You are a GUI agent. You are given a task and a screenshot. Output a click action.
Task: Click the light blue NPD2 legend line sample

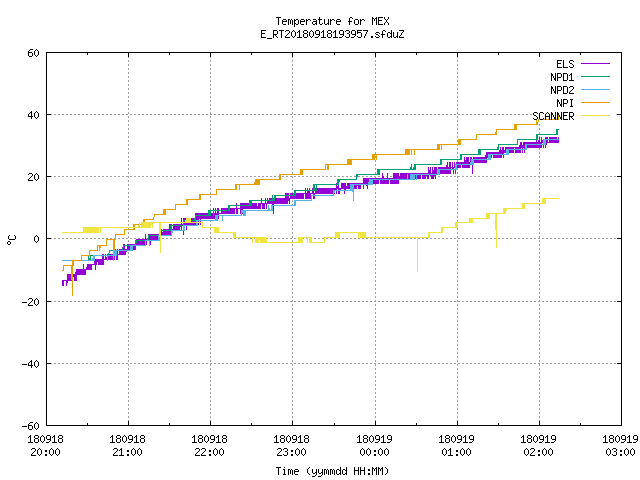click(595, 90)
